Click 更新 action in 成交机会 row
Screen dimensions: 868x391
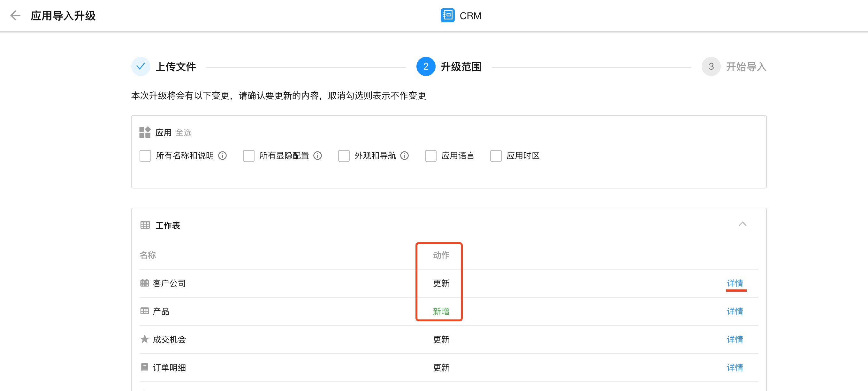441,340
